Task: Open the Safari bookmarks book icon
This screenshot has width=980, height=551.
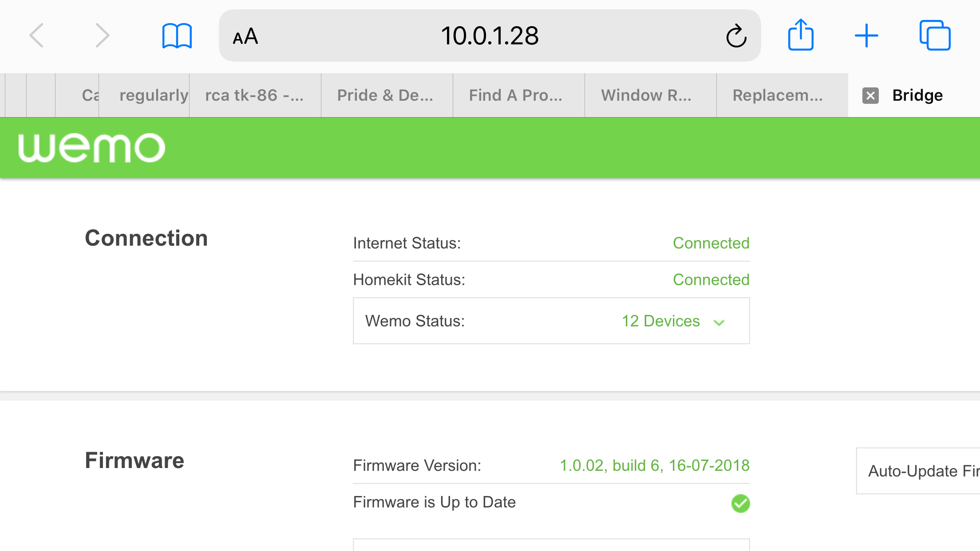Action: pyautogui.click(x=177, y=35)
